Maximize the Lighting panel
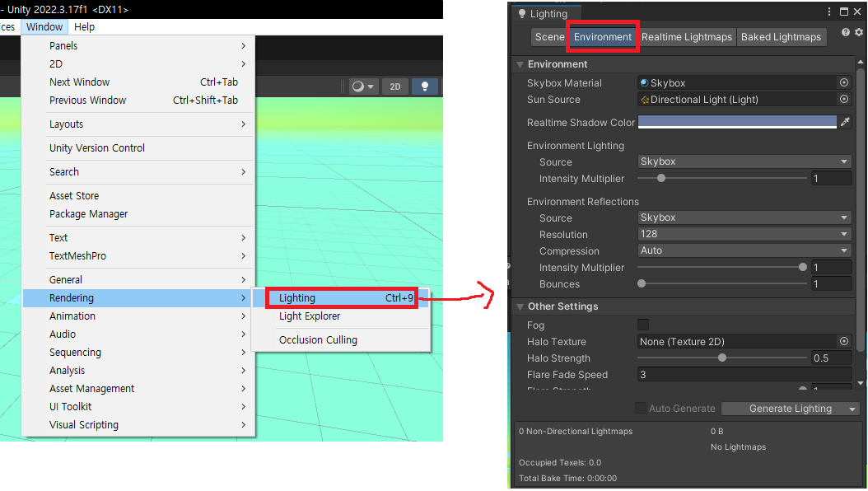 click(843, 12)
